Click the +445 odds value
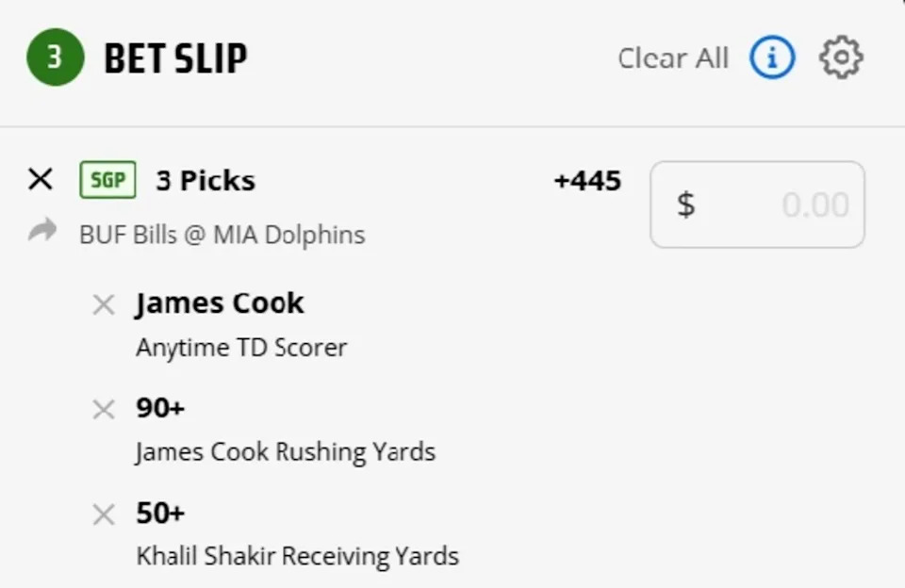 [x=587, y=180]
